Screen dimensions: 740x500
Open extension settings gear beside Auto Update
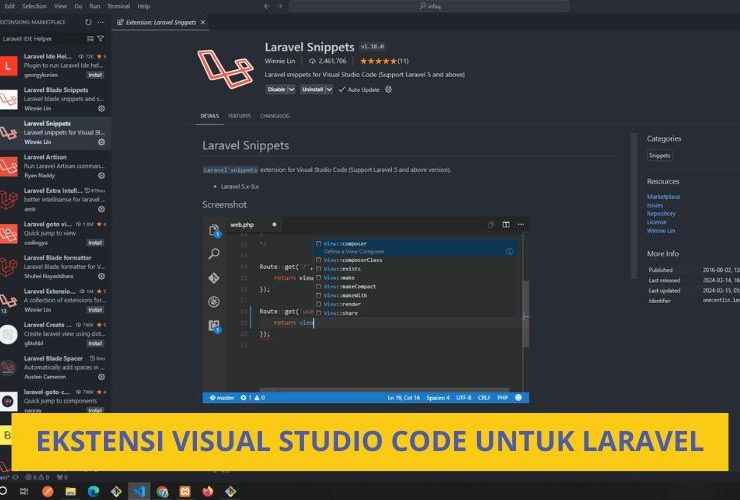(x=388, y=89)
